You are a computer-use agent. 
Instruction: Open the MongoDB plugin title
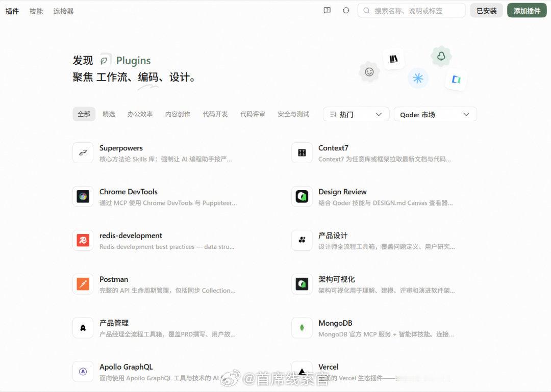click(x=335, y=323)
